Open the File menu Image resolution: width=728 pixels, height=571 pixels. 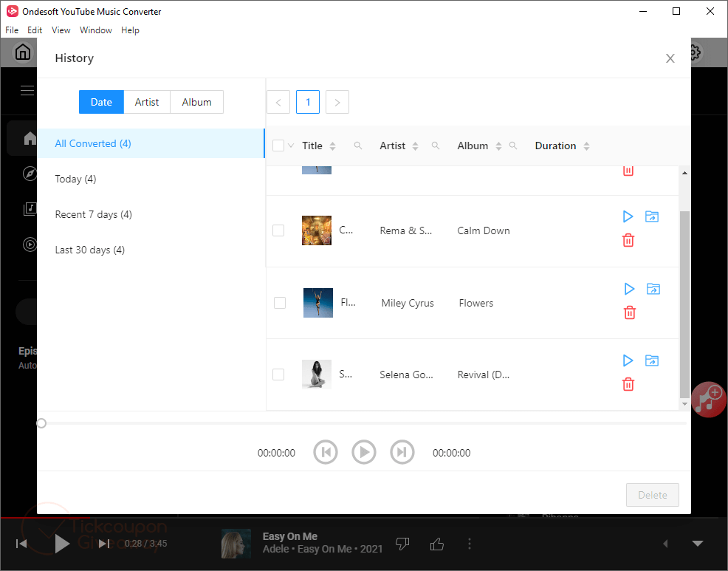click(x=12, y=30)
